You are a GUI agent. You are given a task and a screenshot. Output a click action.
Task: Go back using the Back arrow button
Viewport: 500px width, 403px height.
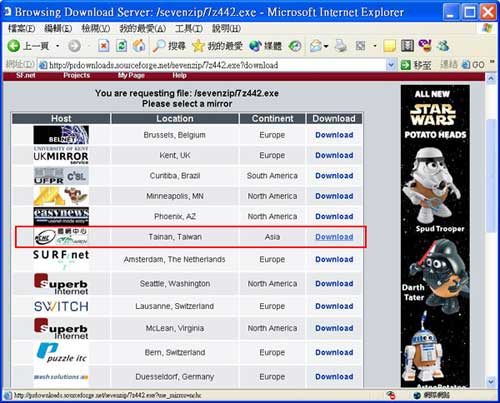coord(14,45)
